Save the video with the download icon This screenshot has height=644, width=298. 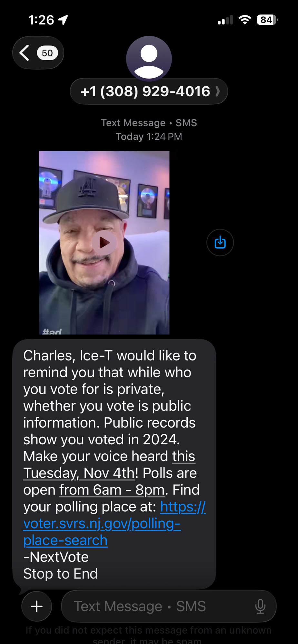click(220, 242)
